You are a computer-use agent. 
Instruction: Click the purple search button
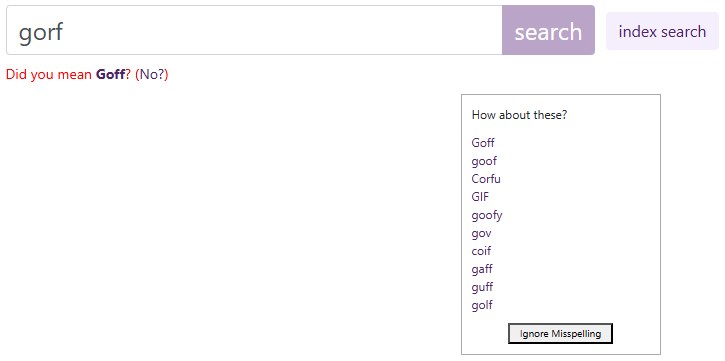[548, 30]
